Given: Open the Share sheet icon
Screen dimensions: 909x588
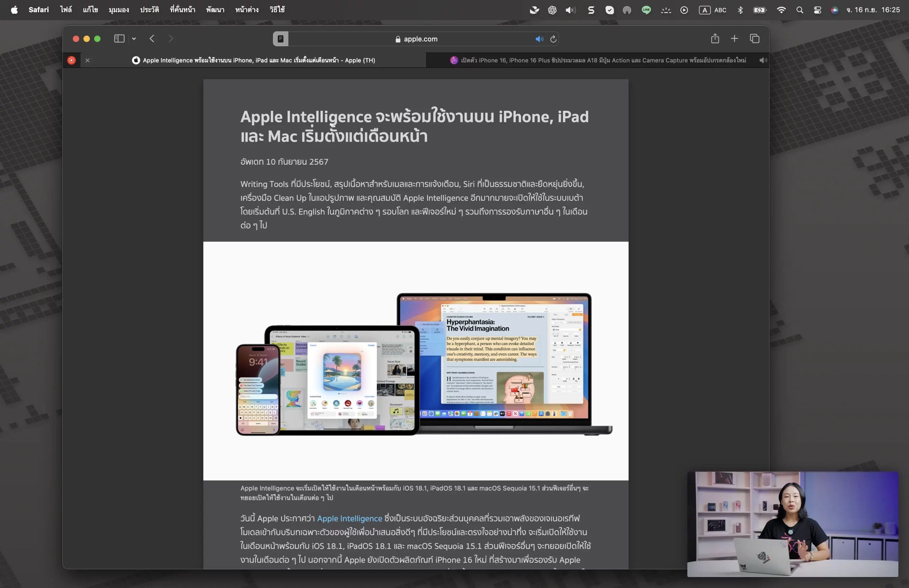Looking at the screenshot, I should pyautogui.click(x=715, y=39).
